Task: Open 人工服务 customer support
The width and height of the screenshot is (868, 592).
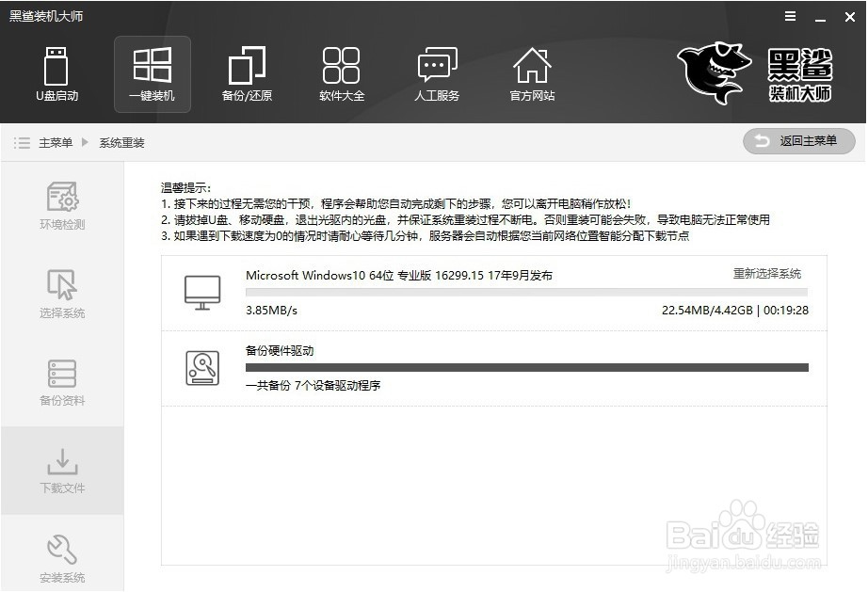Action: [x=437, y=73]
